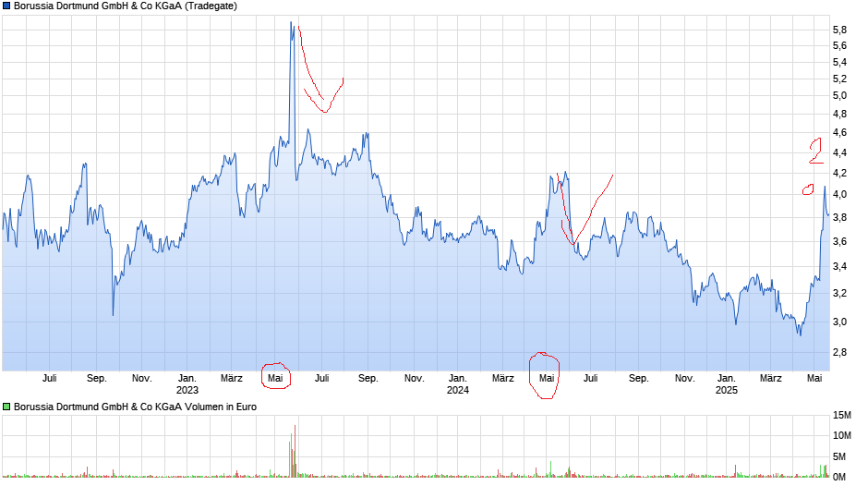Click the 5,2 price axis label

click(x=839, y=79)
